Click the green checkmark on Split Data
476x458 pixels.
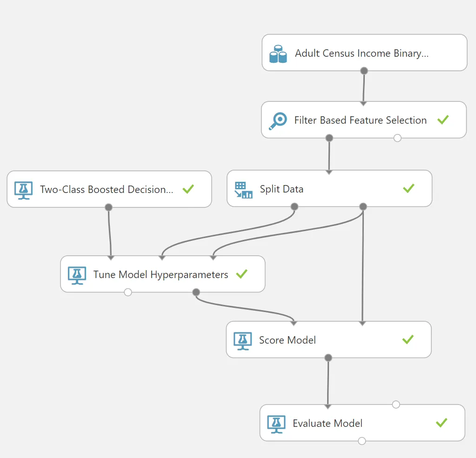(409, 188)
